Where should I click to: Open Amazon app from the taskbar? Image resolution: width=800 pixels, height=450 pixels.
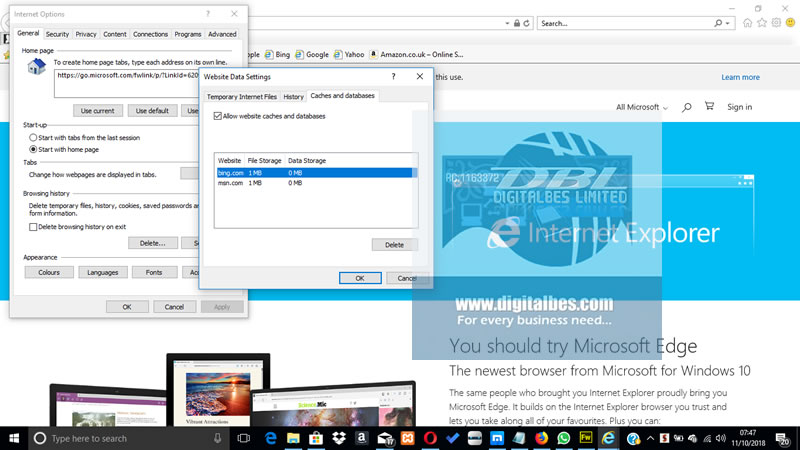coord(361,438)
